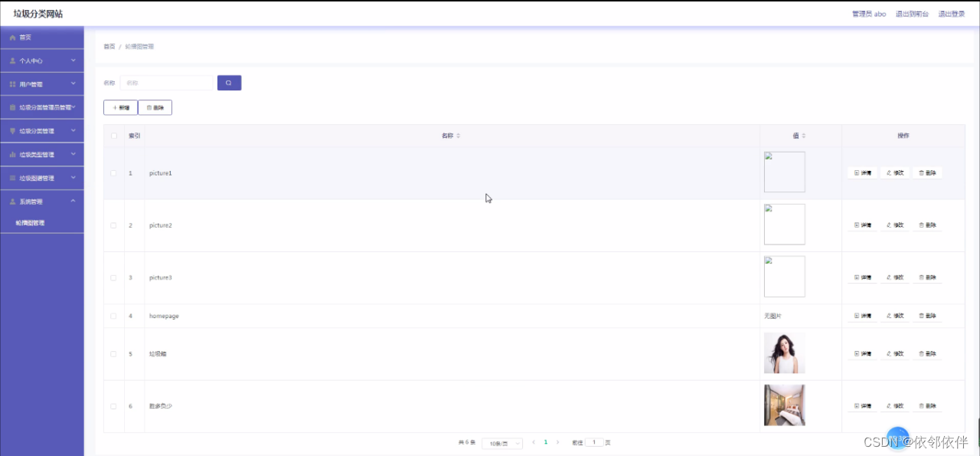Click the icon beside 垃圾分类管理员管理
Image resolution: width=980 pixels, height=456 pixels.
(x=12, y=107)
